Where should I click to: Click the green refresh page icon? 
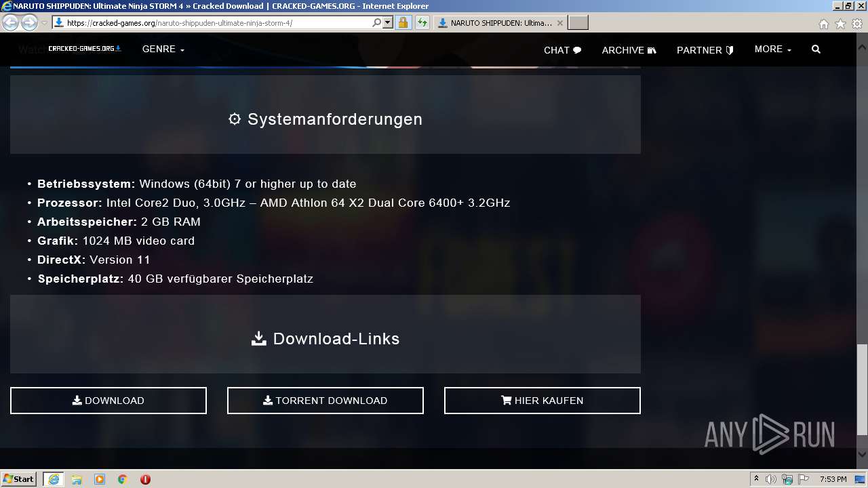[x=422, y=23]
